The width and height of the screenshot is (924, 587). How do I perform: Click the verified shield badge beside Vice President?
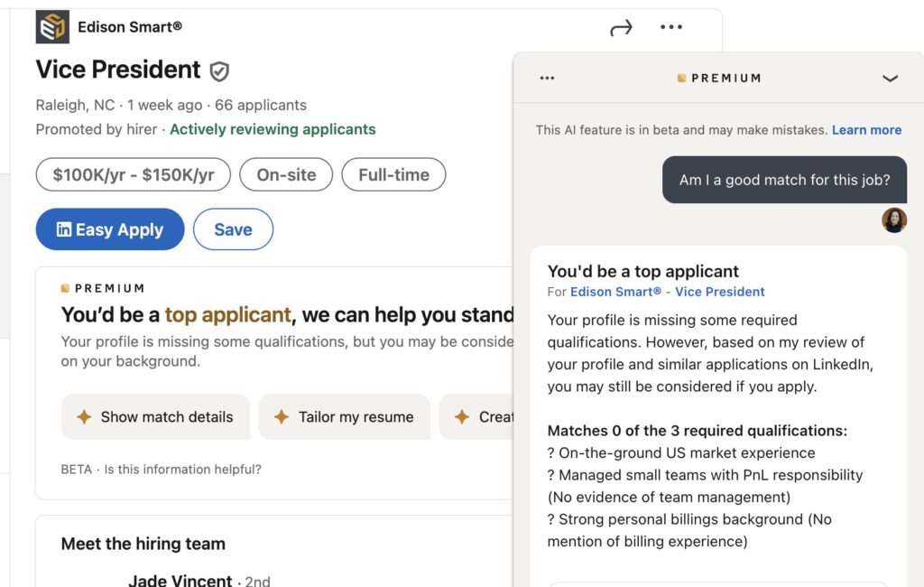click(x=219, y=71)
